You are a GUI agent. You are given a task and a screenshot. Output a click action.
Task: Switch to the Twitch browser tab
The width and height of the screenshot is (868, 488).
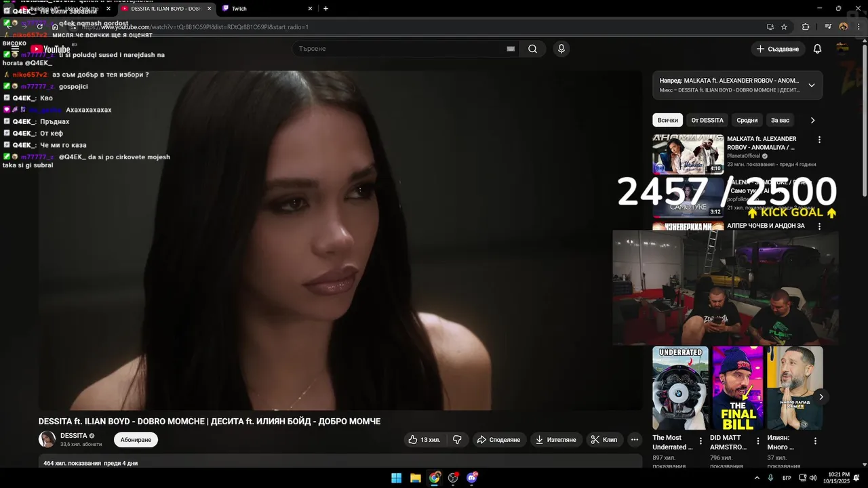click(x=268, y=9)
